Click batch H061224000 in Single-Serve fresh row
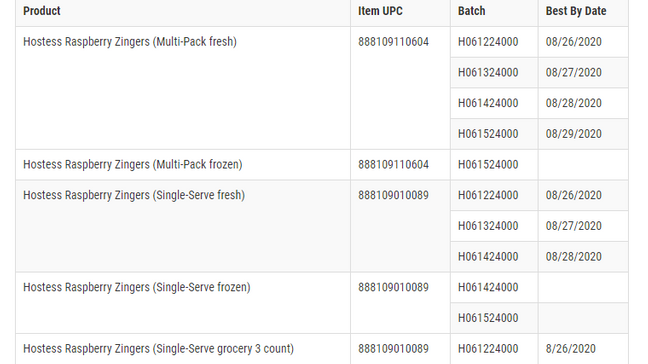 [x=488, y=195]
